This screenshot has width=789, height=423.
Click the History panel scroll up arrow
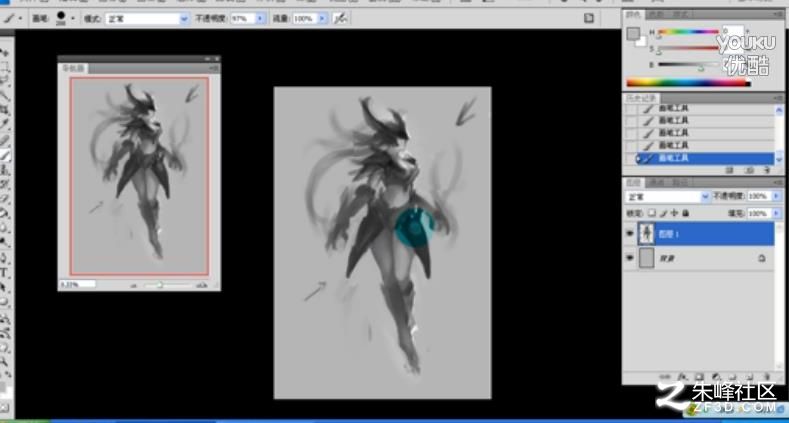pyautogui.click(x=779, y=110)
